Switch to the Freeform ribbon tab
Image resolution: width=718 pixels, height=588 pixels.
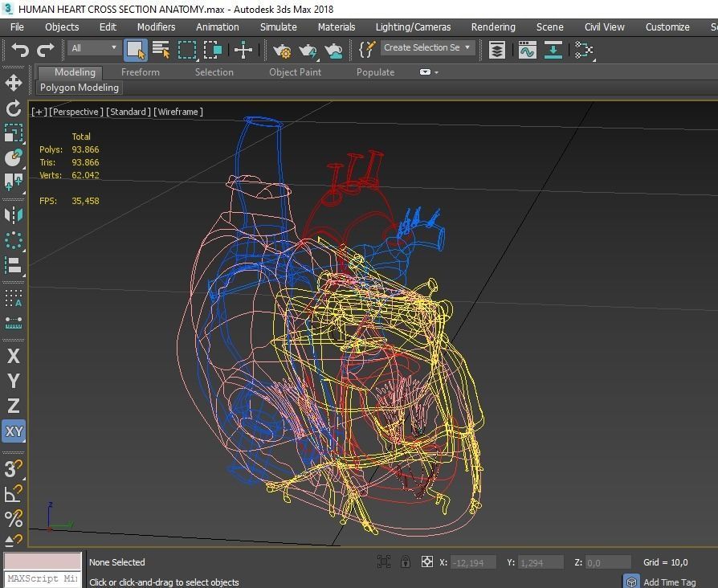click(140, 72)
